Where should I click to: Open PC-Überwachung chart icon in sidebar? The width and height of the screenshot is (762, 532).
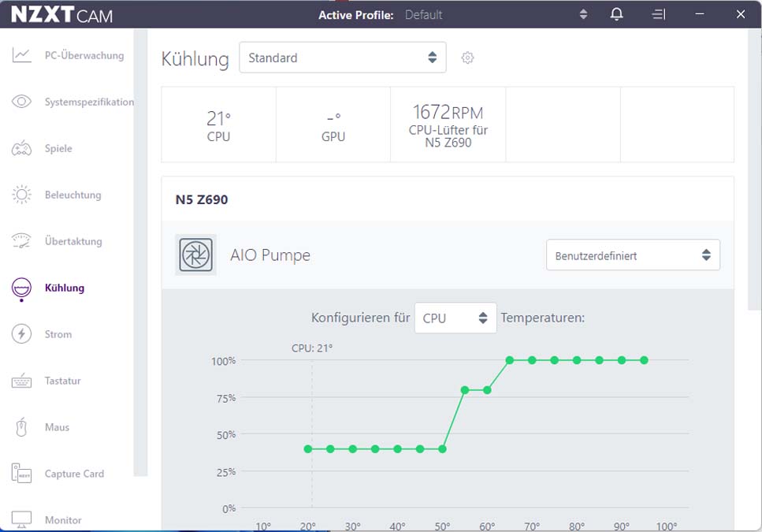(21, 55)
